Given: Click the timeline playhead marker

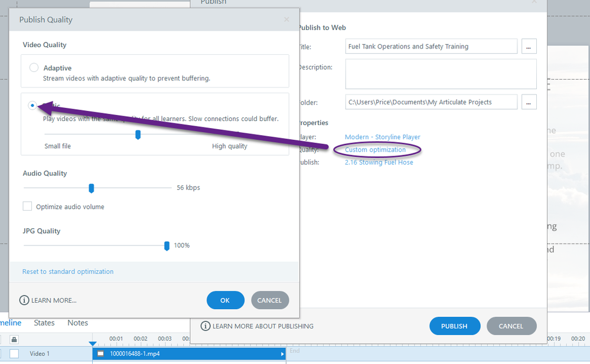Looking at the screenshot, I should coord(93,344).
